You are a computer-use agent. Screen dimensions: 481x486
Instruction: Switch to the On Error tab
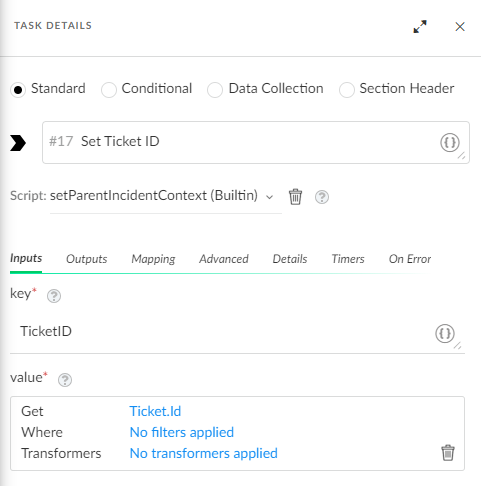pos(410,259)
